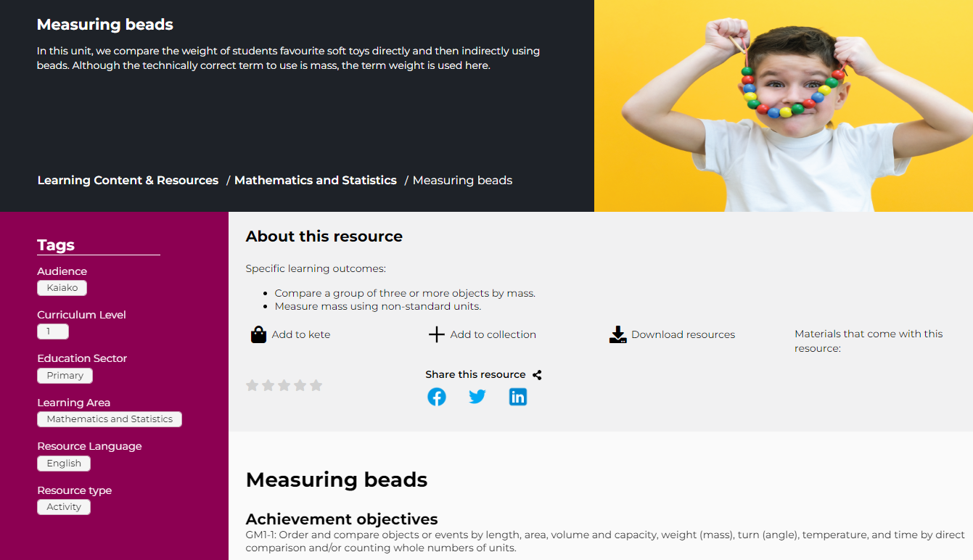
Task: Click Mathematics and Statistics learning area tag
Action: tap(110, 419)
